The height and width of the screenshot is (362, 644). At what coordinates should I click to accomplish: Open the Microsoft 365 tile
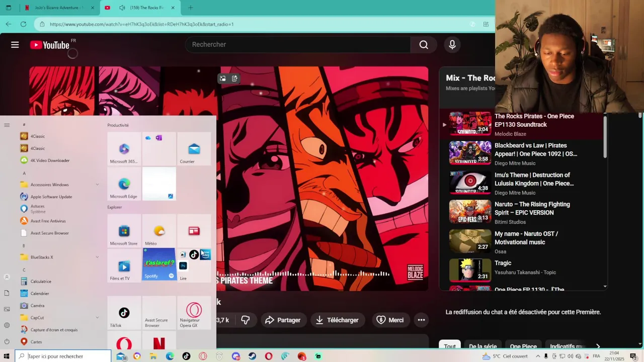[x=124, y=149]
